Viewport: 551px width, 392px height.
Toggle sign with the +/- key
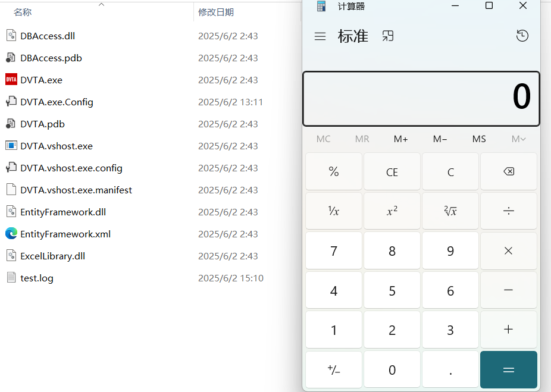click(334, 369)
